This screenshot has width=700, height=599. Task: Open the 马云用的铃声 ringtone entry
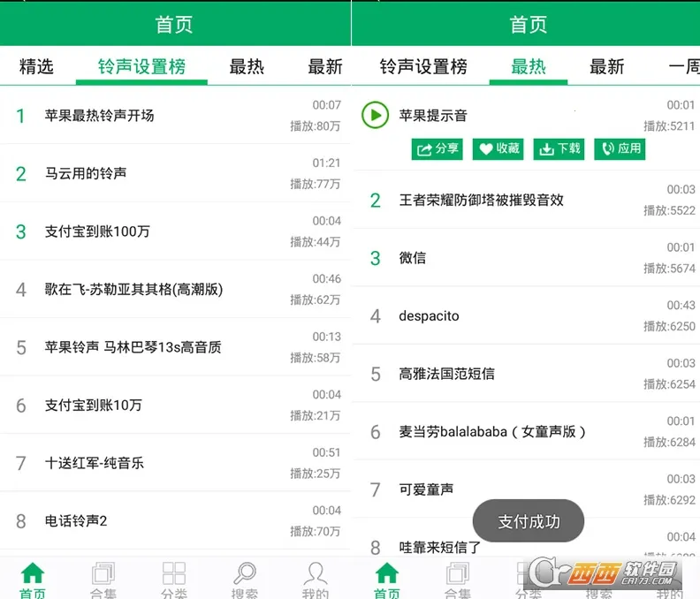86,173
